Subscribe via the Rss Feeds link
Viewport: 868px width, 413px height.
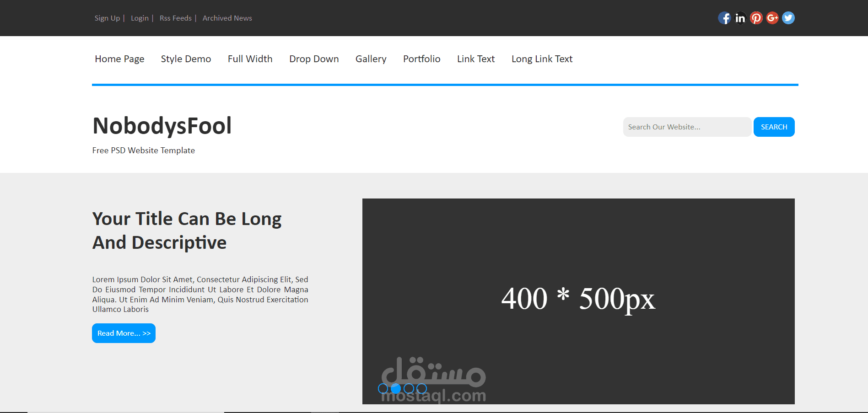click(x=175, y=18)
